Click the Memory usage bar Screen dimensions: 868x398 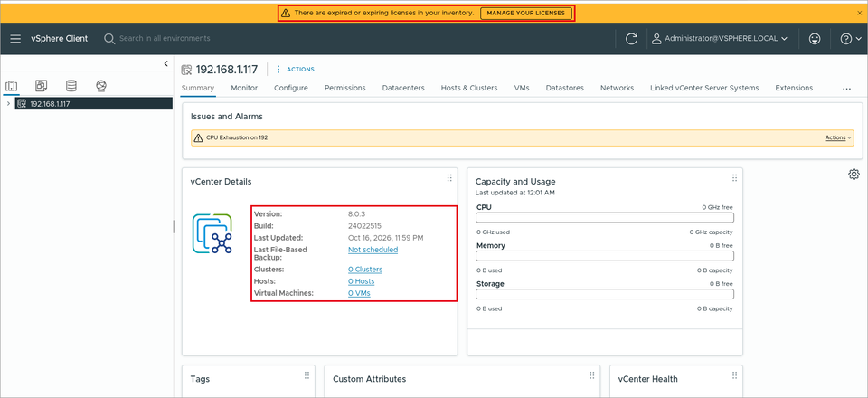pos(605,256)
